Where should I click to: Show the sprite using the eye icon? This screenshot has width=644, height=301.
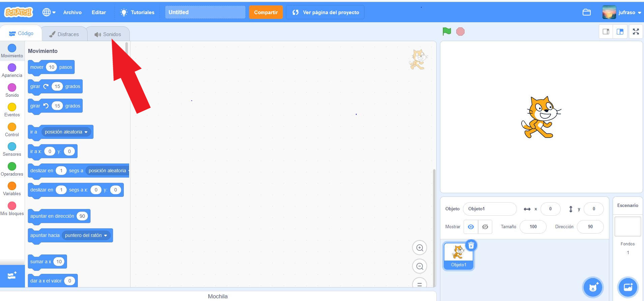click(471, 227)
